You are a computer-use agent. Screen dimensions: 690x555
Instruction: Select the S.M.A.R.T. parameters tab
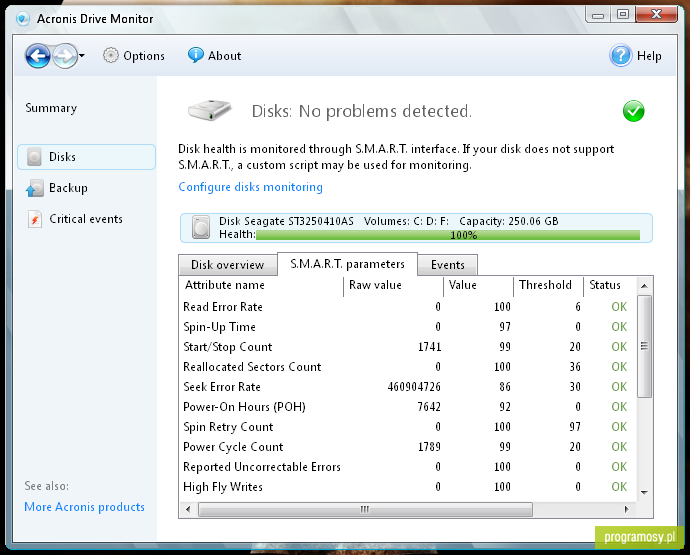(x=347, y=264)
